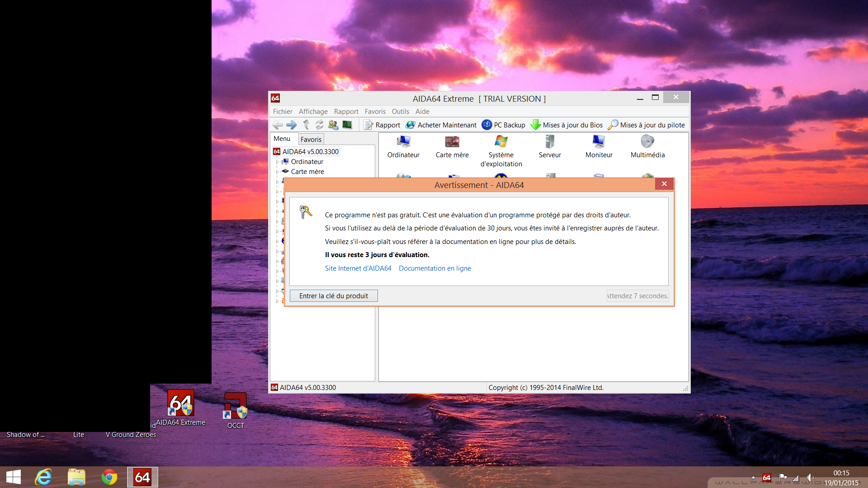
Task: Open the Carte mère category icon
Action: tap(452, 147)
